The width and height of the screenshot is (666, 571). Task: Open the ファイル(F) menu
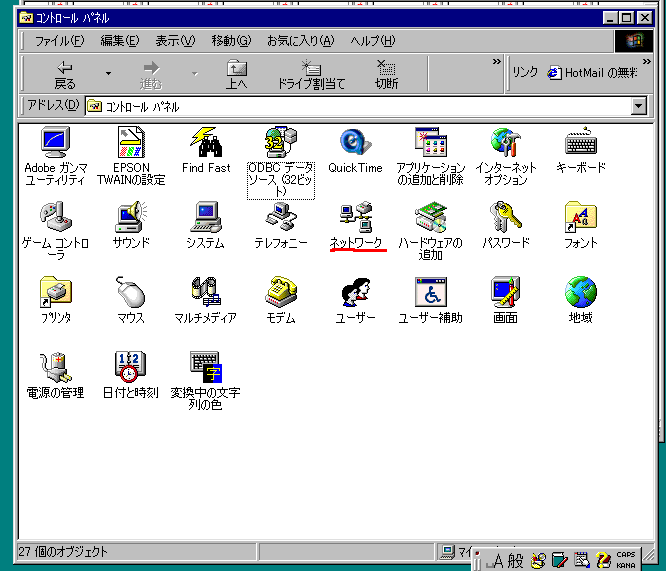(59, 41)
